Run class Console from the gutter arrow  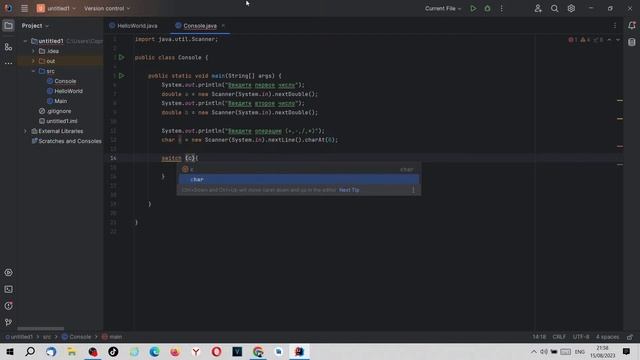pyautogui.click(x=122, y=58)
